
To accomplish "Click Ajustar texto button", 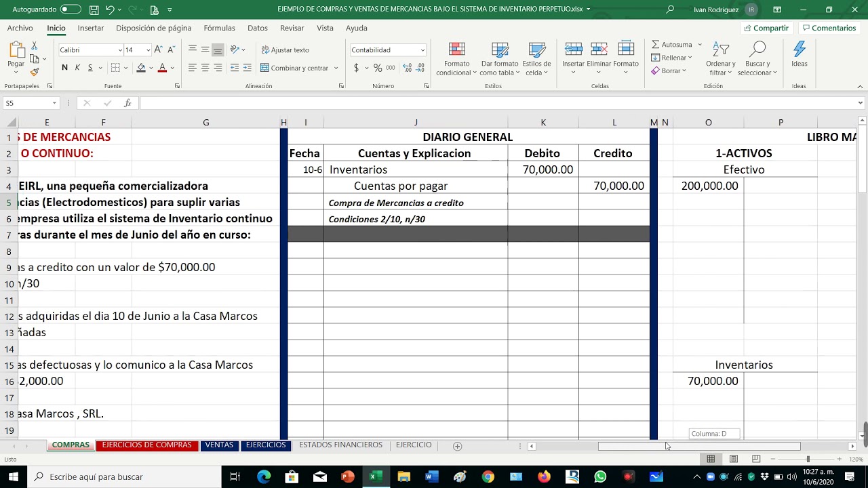I will tap(285, 50).
